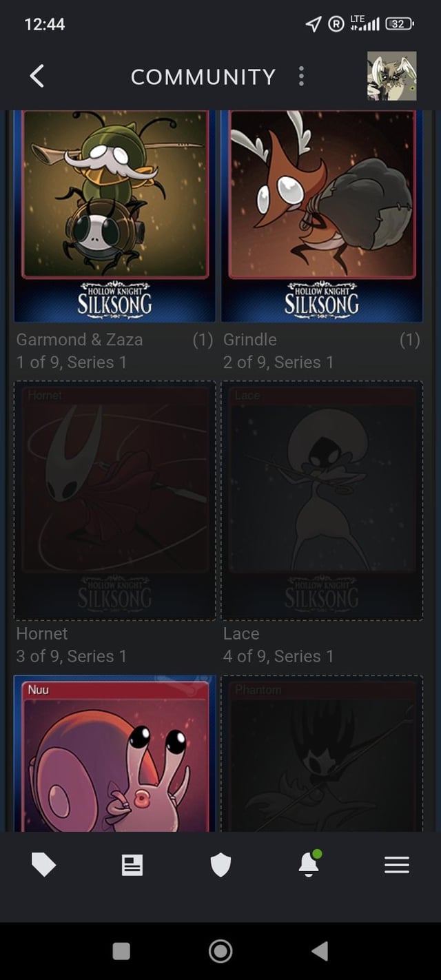Tap the Android home circle button
This screenshot has width=441, height=980.
[220, 951]
